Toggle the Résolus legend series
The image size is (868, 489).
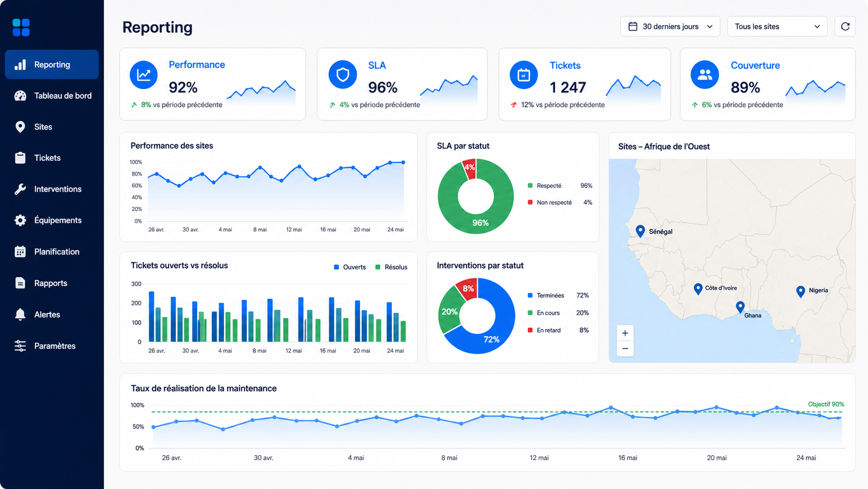click(x=391, y=267)
